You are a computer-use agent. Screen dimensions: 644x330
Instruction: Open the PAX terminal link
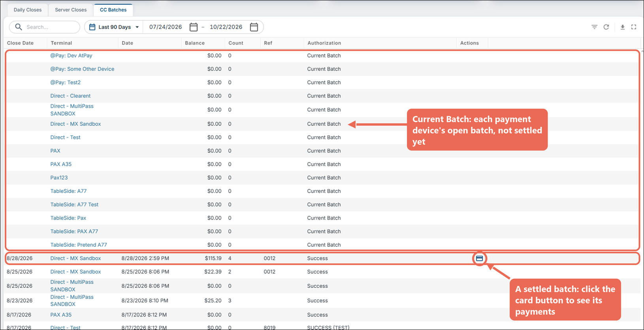coord(55,151)
